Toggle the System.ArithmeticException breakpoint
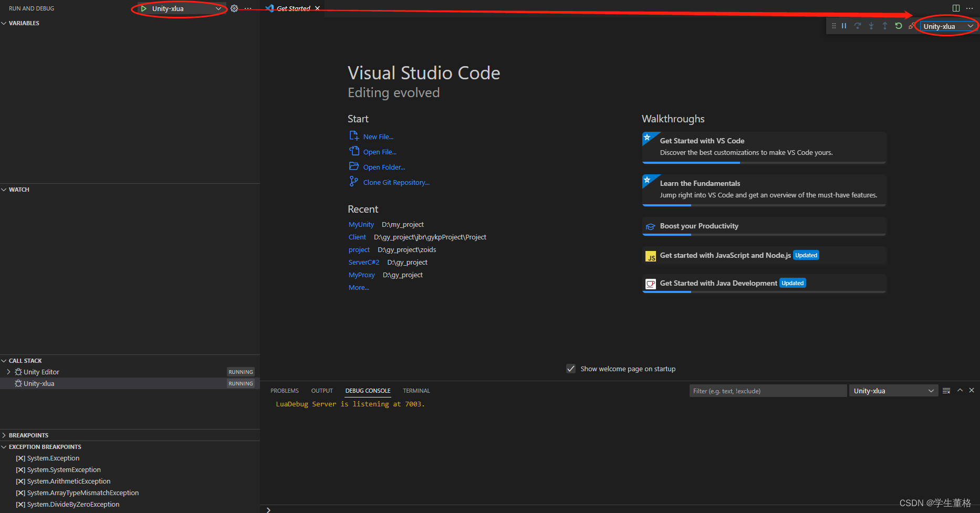Screen dimensions: 980x513 point(20,481)
